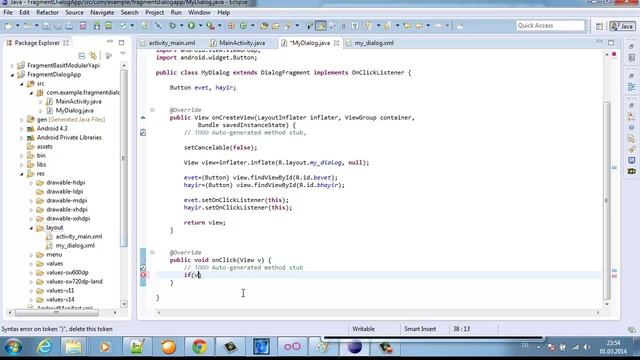Open the Project menu

pyautogui.click(x=155, y=13)
